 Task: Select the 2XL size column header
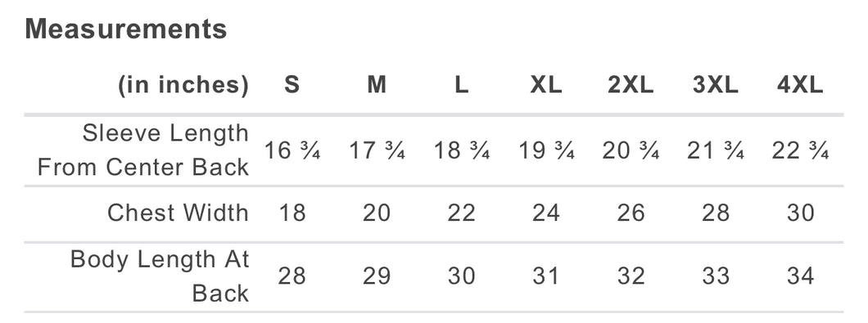coord(631,85)
